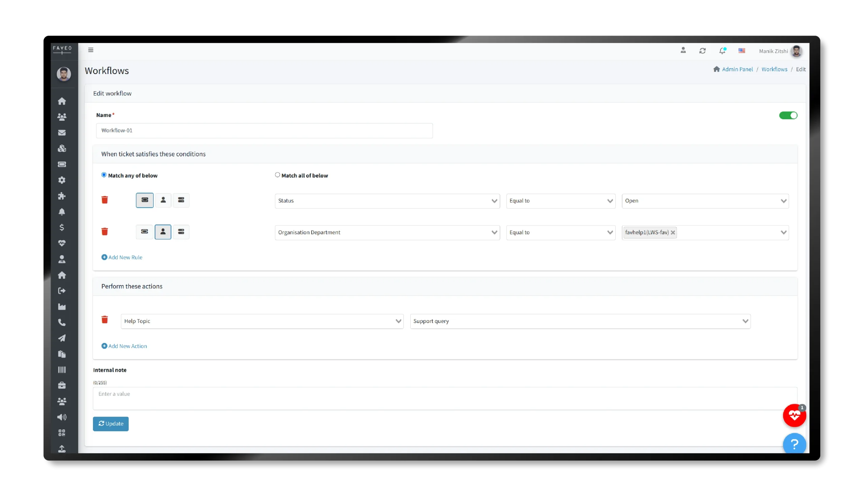Expand the Open status value dropdown
Image resolution: width=868 pixels, height=494 pixels.
click(705, 201)
